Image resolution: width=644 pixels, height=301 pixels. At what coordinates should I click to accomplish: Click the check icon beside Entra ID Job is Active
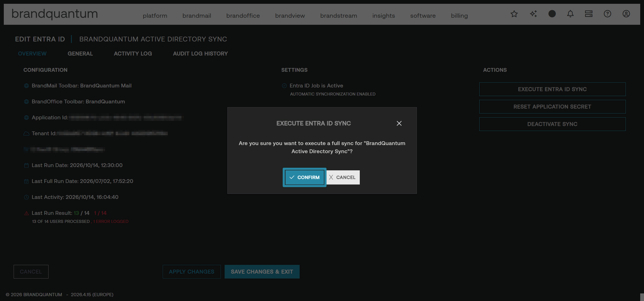284,86
